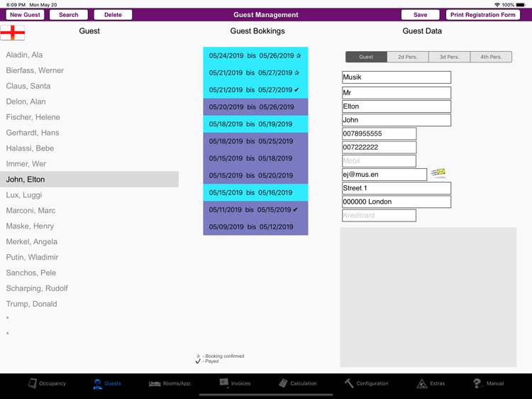This screenshot has width=532, height=399.
Task: Open the Rooms/App. bed icon
Action: tap(155, 383)
